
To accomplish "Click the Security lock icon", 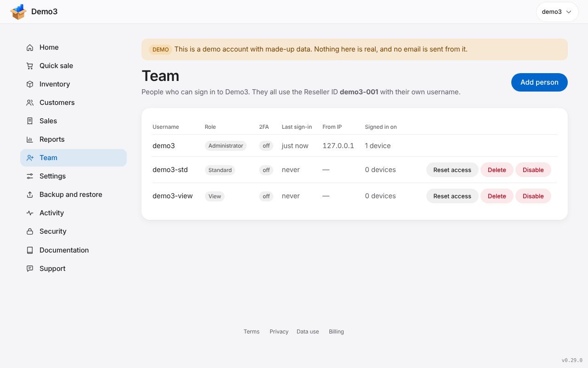I will tap(30, 231).
